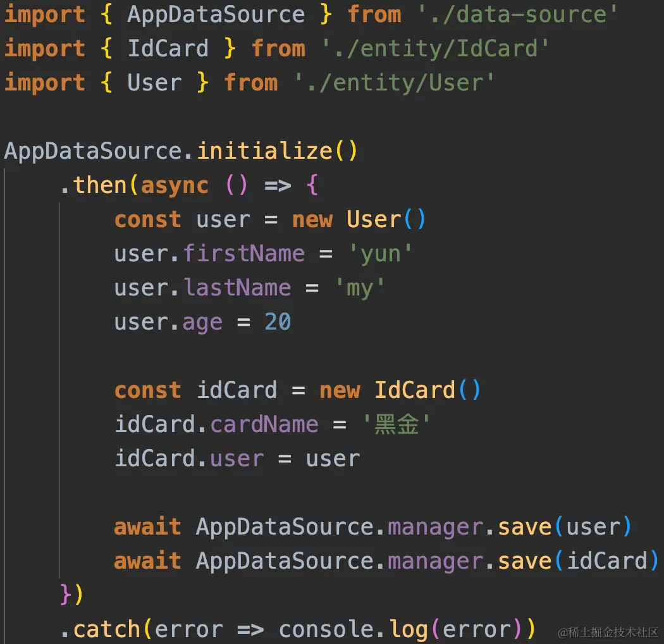Click the .catch method name
The height and width of the screenshot is (644, 664).
point(106,629)
